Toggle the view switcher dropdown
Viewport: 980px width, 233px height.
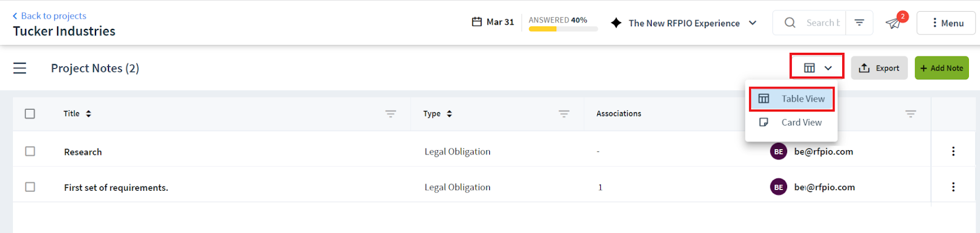[817, 66]
